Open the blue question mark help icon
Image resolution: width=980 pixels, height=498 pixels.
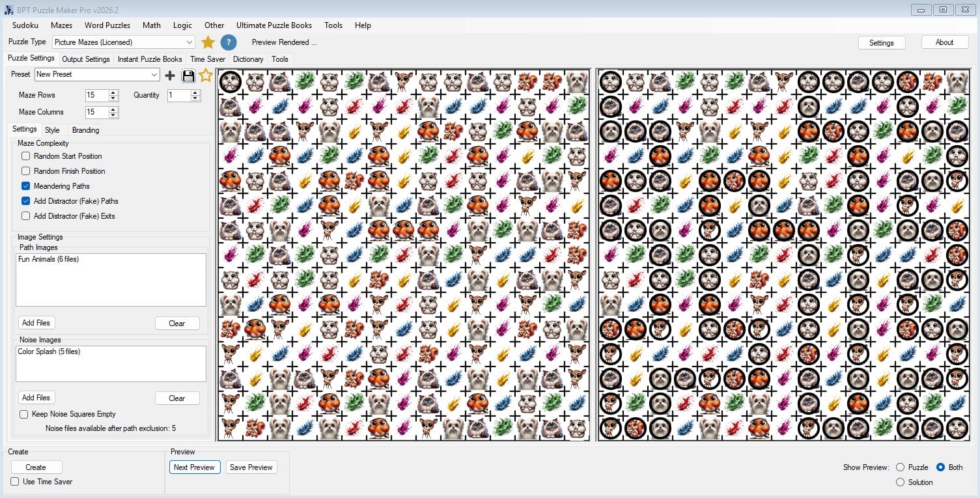(229, 42)
